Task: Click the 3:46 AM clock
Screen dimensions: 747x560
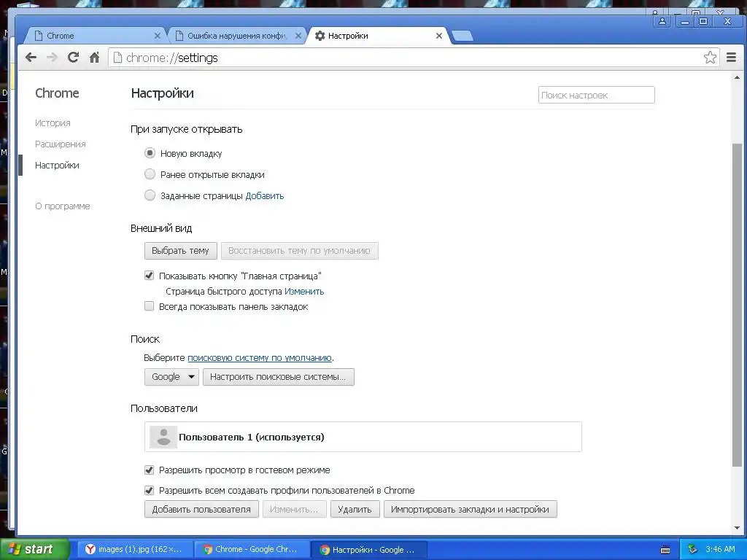Action: (x=720, y=549)
